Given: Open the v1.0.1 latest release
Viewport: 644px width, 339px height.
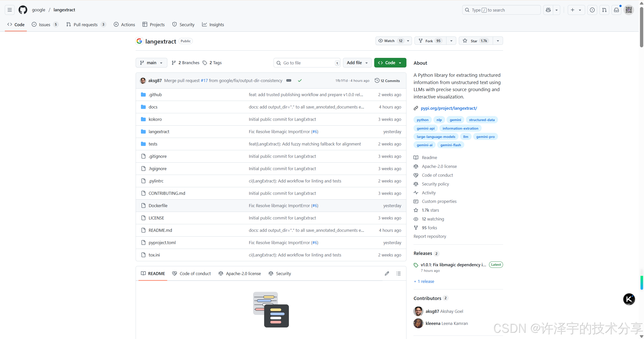Looking at the screenshot, I should pyautogui.click(x=453, y=265).
